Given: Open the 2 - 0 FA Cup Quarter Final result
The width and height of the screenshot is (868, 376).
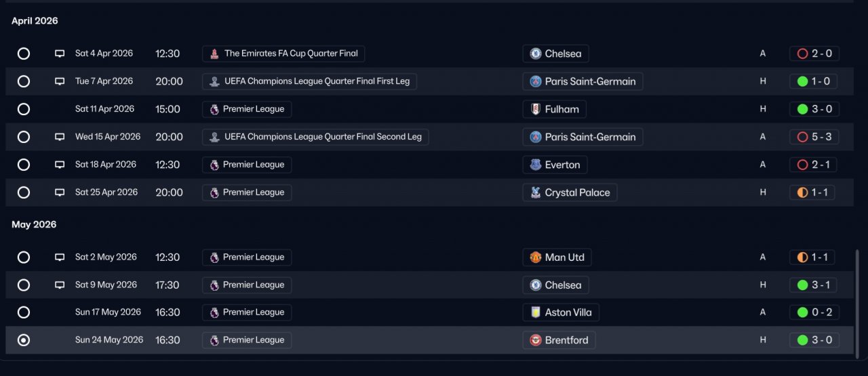Looking at the screenshot, I should pyautogui.click(x=814, y=54).
